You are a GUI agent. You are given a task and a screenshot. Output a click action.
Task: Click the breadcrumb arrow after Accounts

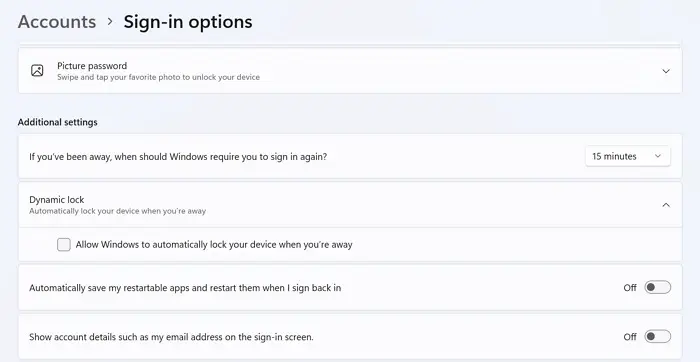coord(110,21)
